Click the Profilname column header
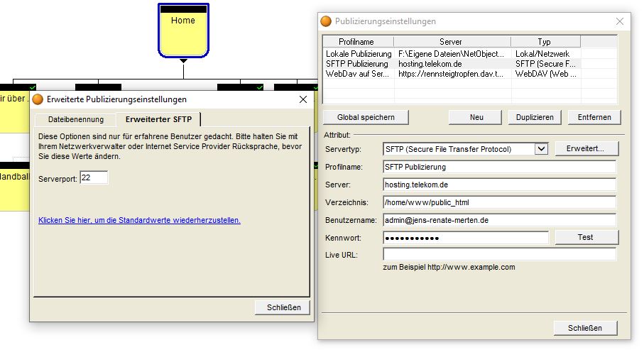Viewport: 644px width, 362px height. 358,42
